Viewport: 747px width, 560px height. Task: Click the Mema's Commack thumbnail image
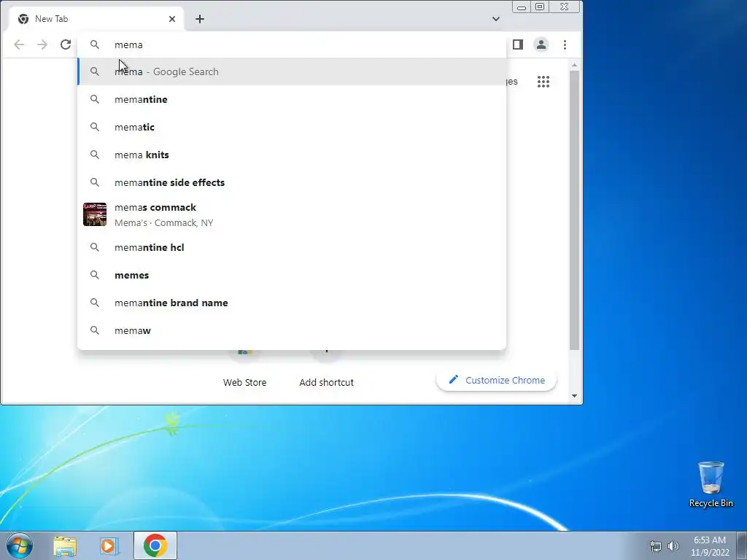coord(95,214)
